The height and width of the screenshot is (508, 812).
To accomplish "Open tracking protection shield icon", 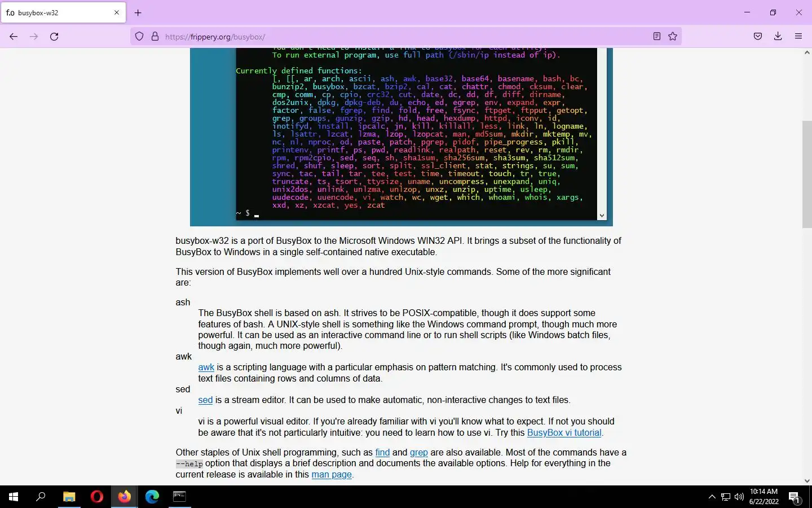I will tap(139, 37).
